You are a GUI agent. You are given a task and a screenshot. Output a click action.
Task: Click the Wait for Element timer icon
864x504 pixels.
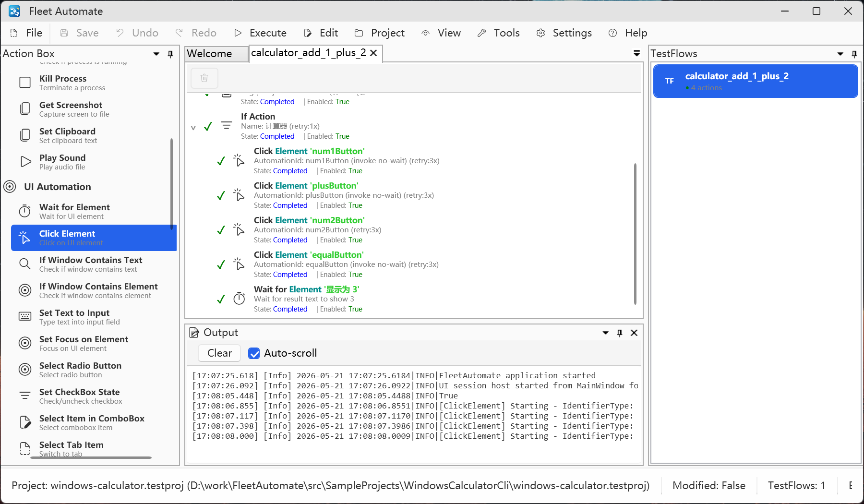pos(25,211)
